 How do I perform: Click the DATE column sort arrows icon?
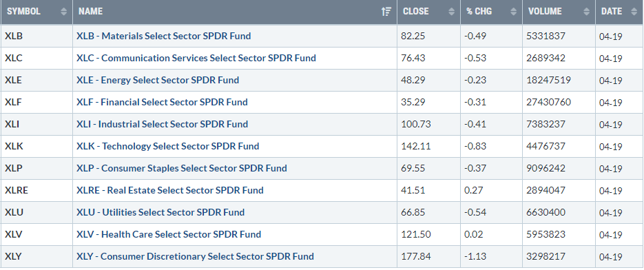tap(634, 12)
